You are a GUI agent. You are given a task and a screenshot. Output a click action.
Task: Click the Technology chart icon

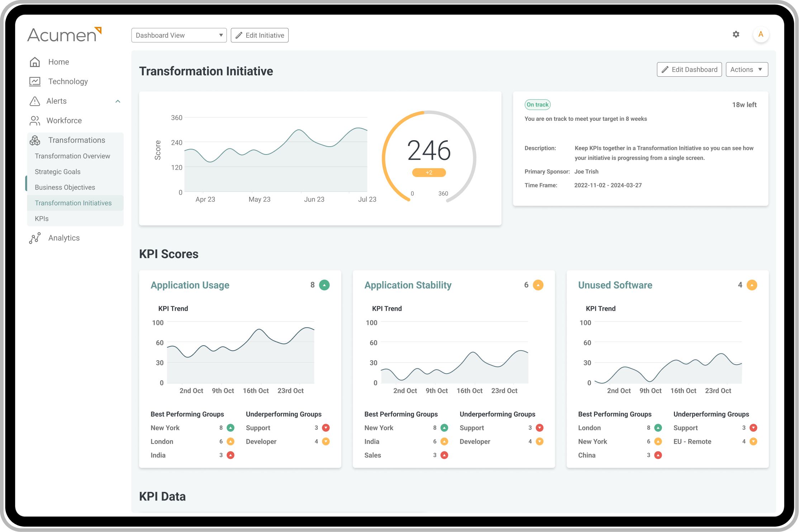(x=35, y=81)
